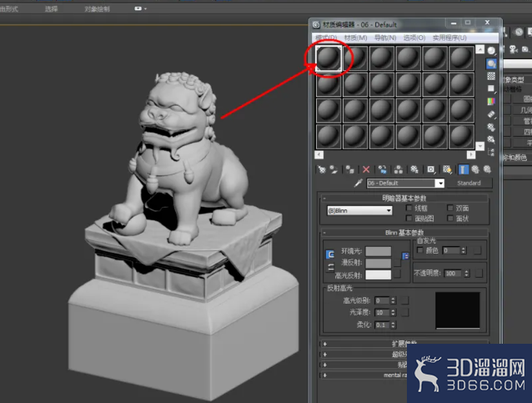
Task: Click Show Shaded Material in Viewport icon
Action: pos(447,169)
